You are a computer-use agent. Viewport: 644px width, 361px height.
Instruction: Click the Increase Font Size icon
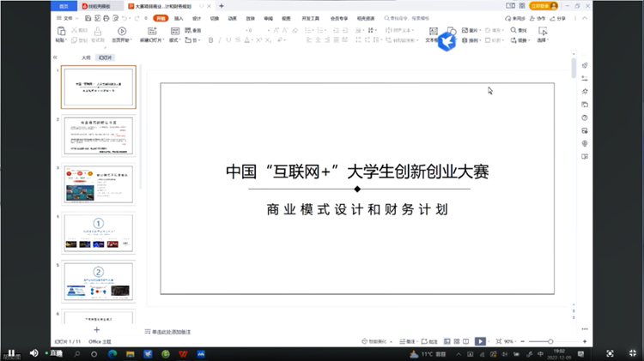click(276, 30)
